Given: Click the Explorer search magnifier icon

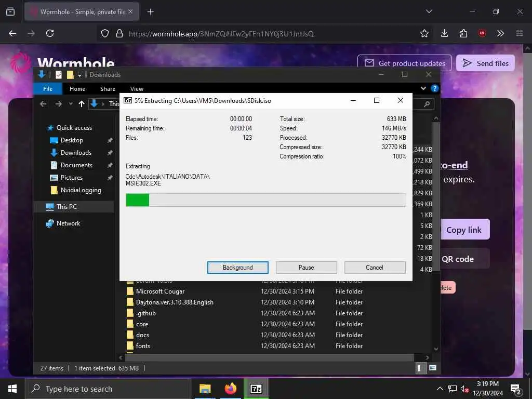Looking at the screenshot, I should 427,104.
